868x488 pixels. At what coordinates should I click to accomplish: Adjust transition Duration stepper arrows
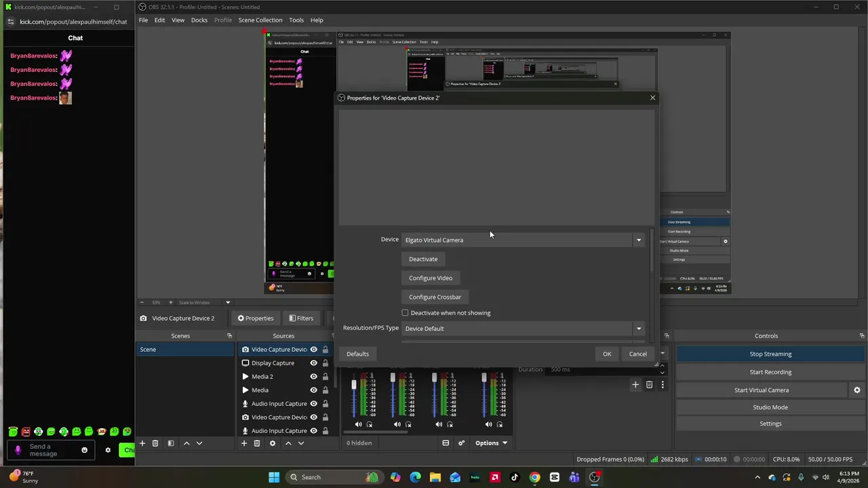click(663, 369)
